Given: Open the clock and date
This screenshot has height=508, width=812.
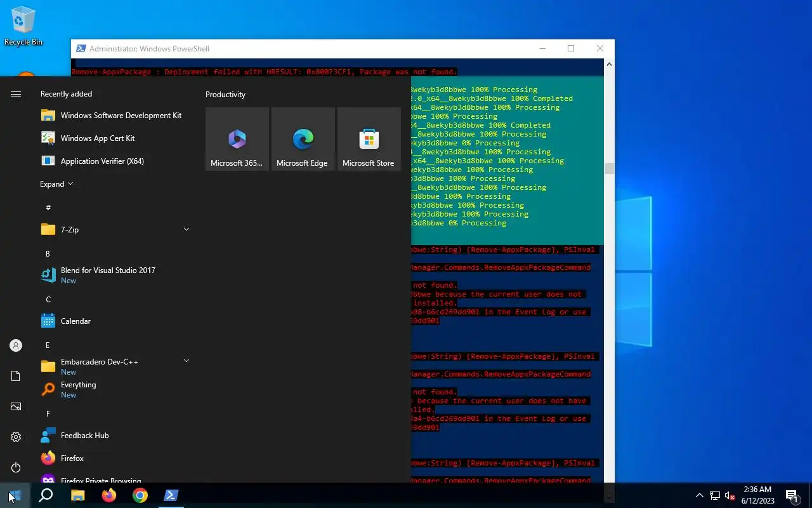Looking at the screenshot, I should pyautogui.click(x=757, y=495).
